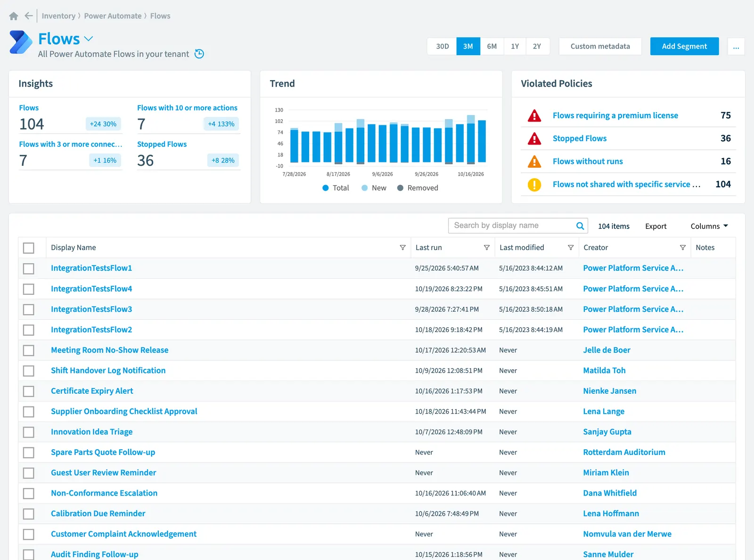This screenshot has width=754, height=560.
Task: Expand the Flows title dropdown chevron
Action: click(89, 39)
